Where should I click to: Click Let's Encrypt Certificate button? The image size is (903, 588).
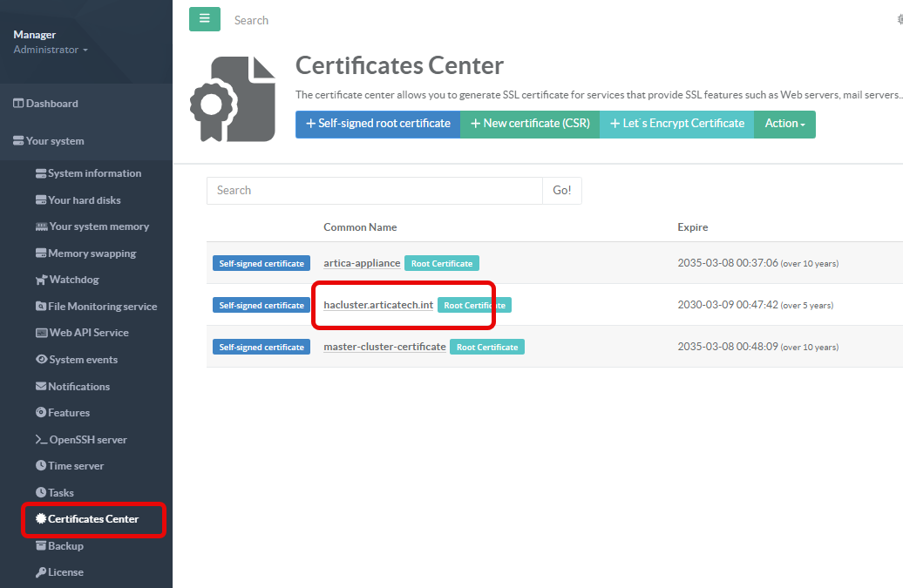tap(676, 124)
